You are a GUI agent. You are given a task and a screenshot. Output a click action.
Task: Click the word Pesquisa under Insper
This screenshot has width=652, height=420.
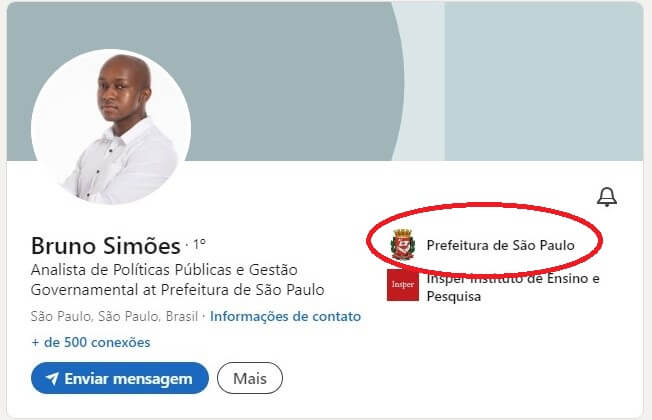pyautogui.click(x=454, y=296)
